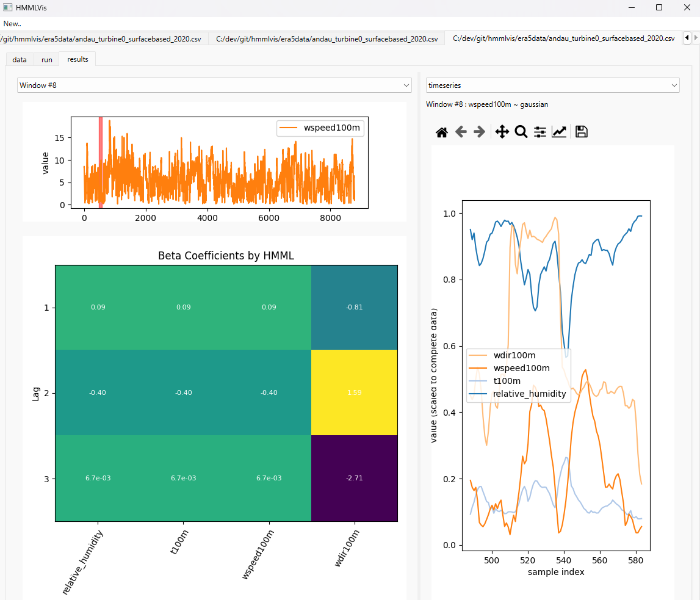Screen dimensions: 700x600
Task: Click the yellow 1.59 heatmap cell
Action: tap(354, 392)
